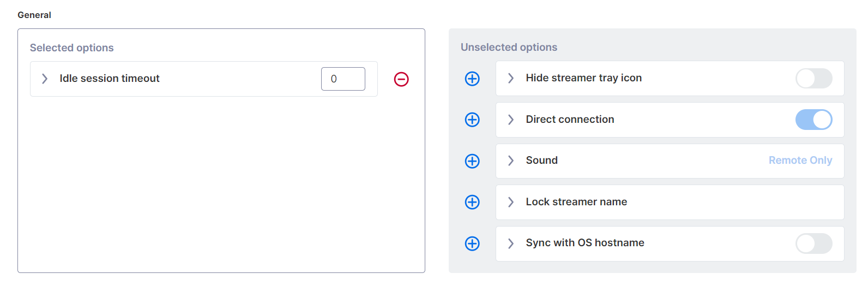Remove Idle session timeout with red minus icon
The width and height of the screenshot is (868, 285).
click(401, 79)
